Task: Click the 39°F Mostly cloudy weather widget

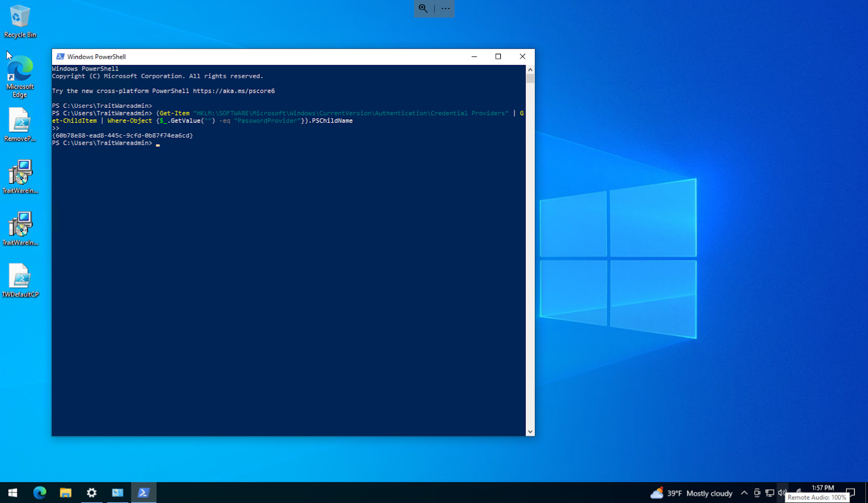Action: point(692,493)
